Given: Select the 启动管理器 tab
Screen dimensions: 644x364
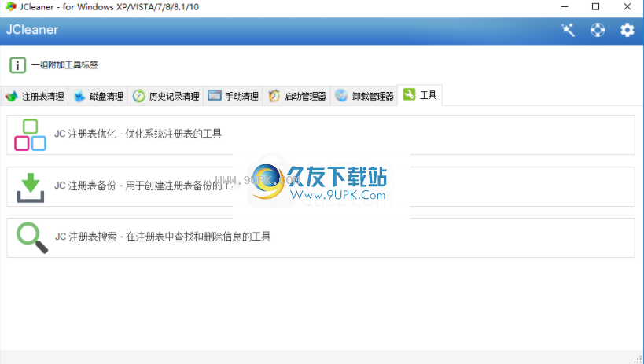Looking at the screenshot, I should pyautogui.click(x=296, y=96).
